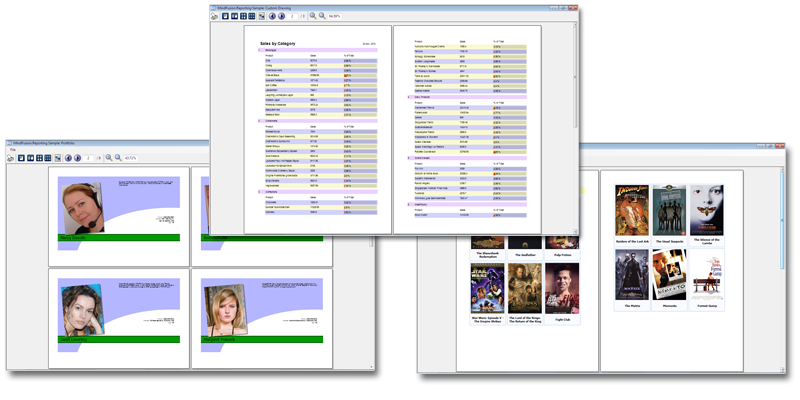Click second zoom magnifier in Custom Drawing window
The height and width of the screenshot is (400, 800).
click(322, 16)
